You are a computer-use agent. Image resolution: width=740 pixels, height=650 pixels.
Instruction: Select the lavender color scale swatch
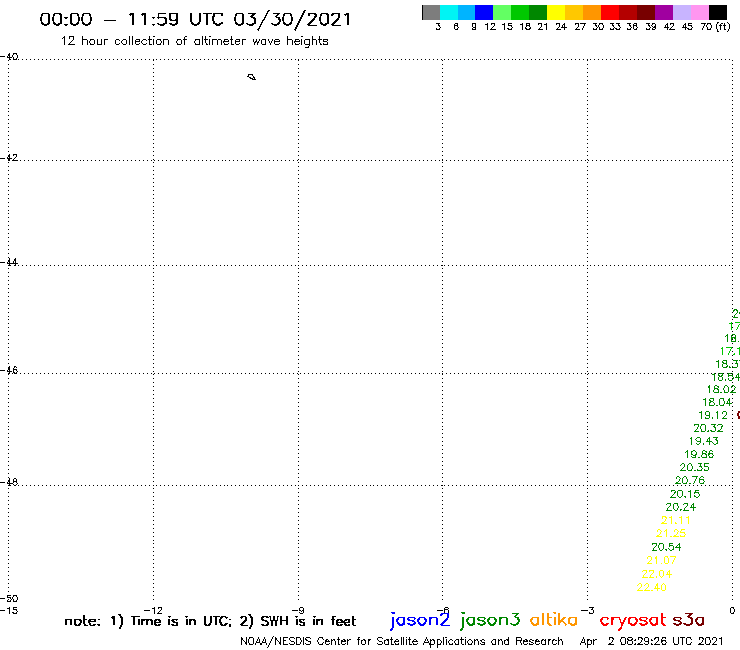coord(681,12)
